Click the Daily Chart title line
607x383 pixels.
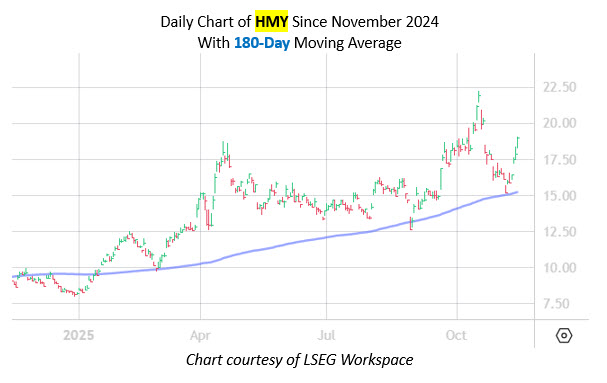coord(300,22)
